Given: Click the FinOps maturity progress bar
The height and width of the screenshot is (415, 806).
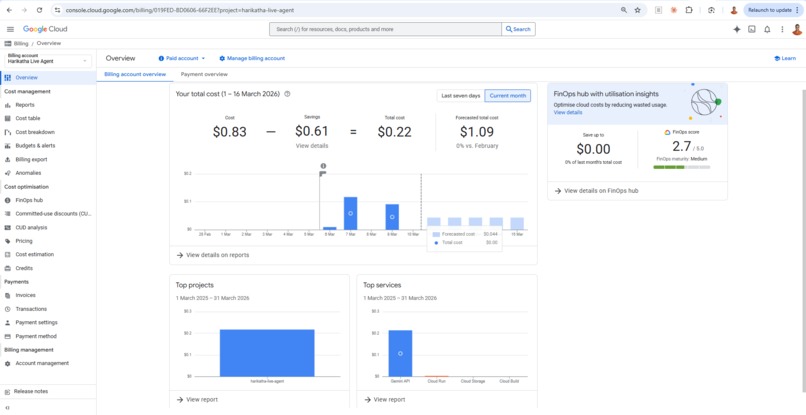Looking at the screenshot, I should pyautogui.click(x=682, y=167).
